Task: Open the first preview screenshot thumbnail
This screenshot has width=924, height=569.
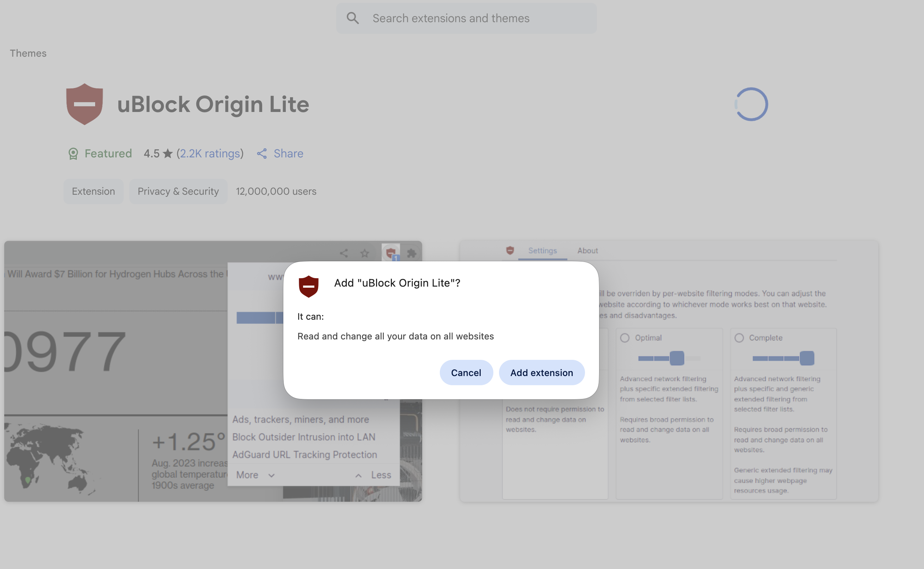Action: (x=213, y=371)
